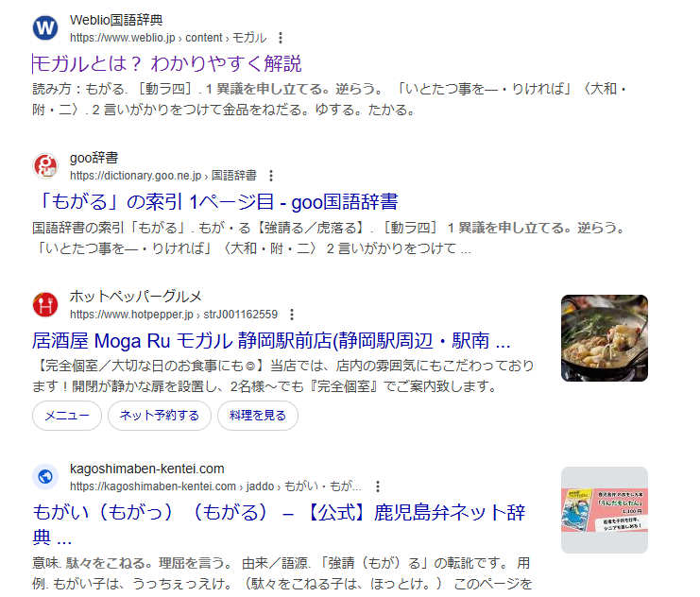Open the three-dot menu beside hotpepper URL
The height and width of the screenshot is (597, 700).
tap(292, 315)
